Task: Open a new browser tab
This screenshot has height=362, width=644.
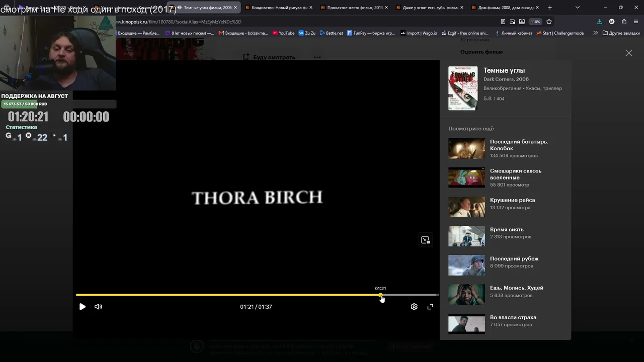Action: coord(550,8)
